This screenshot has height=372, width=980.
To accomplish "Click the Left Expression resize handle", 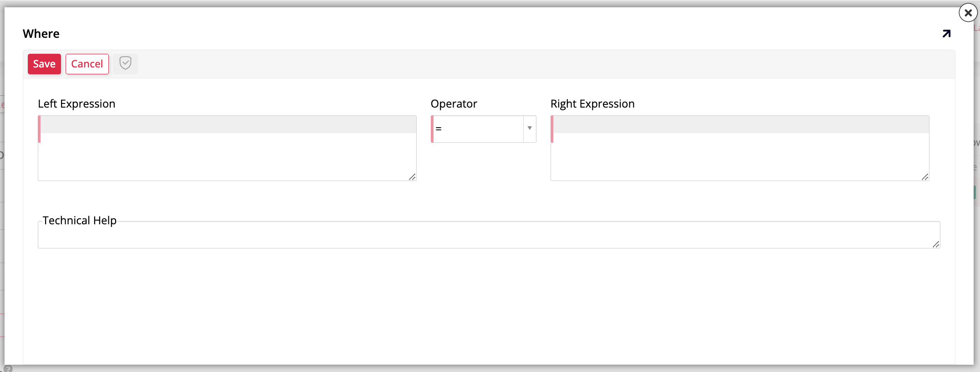I will [412, 177].
